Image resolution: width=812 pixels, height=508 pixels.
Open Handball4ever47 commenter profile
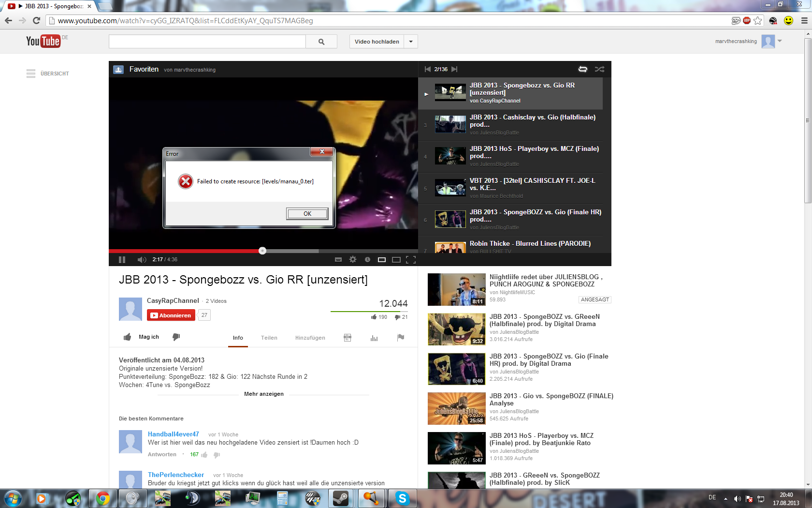coord(174,434)
